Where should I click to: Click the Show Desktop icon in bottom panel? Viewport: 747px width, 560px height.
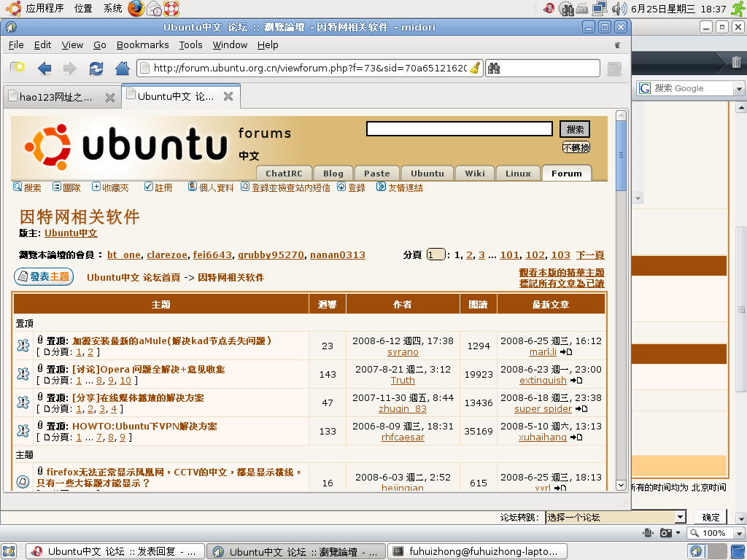click(x=9, y=551)
